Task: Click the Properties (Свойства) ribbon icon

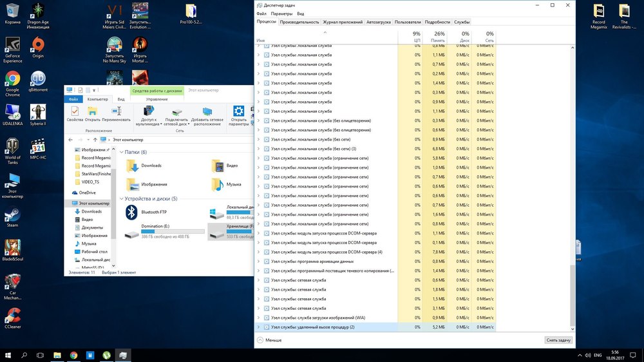Action: click(x=75, y=113)
